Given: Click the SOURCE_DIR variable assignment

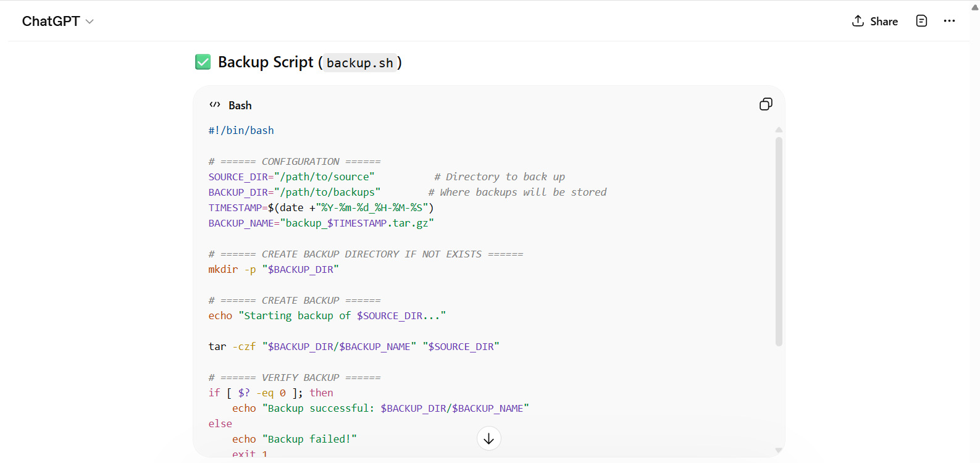Looking at the screenshot, I should pyautogui.click(x=291, y=177).
